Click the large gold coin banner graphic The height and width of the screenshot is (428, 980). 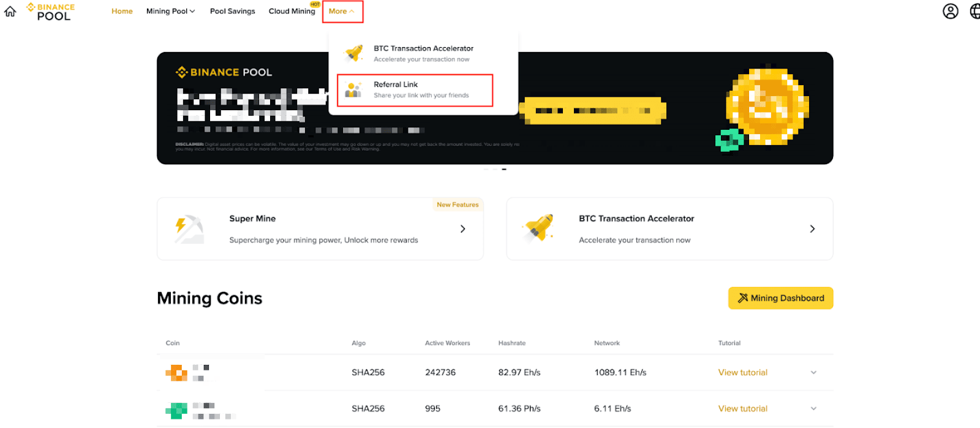click(x=767, y=106)
